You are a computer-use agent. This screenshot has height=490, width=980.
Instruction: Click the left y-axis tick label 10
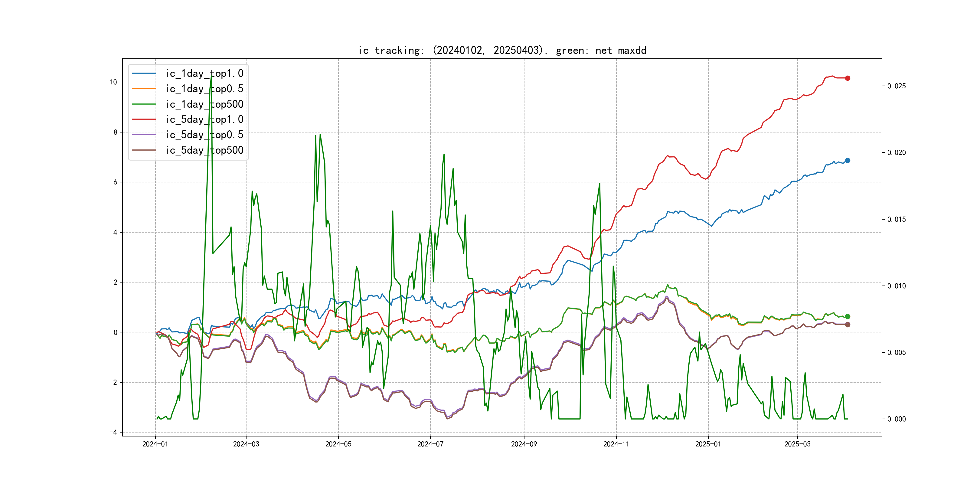[113, 82]
